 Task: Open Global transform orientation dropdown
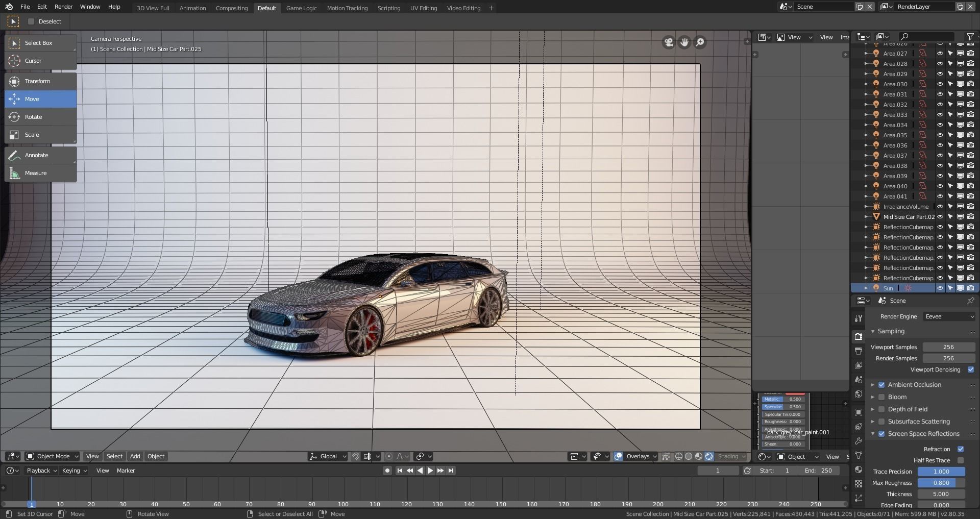click(x=328, y=456)
